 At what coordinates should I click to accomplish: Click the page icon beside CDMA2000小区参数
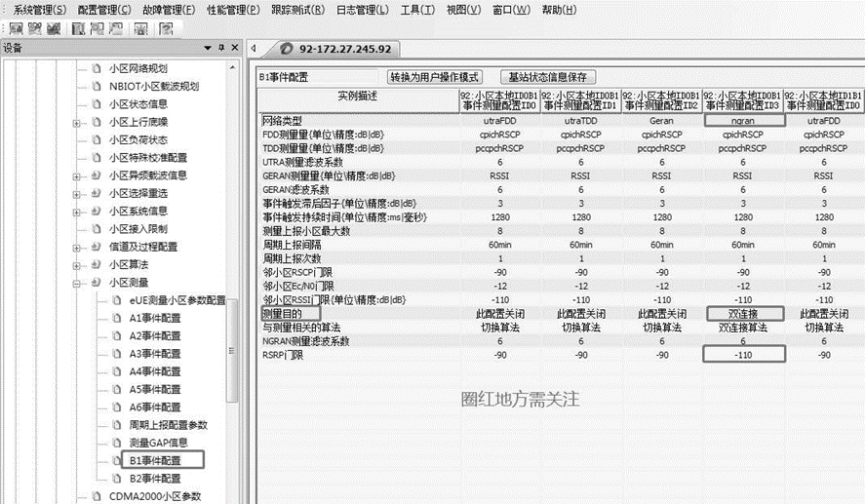coord(98,496)
